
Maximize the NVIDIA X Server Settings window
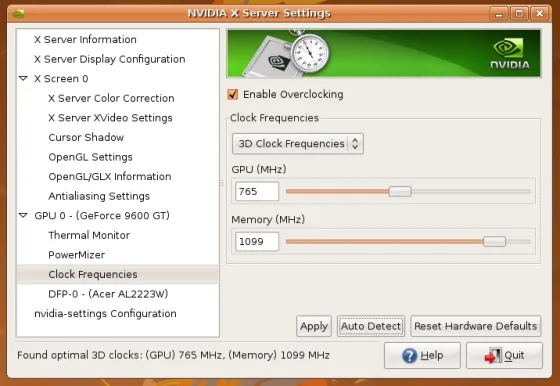[x=519, y=14]
